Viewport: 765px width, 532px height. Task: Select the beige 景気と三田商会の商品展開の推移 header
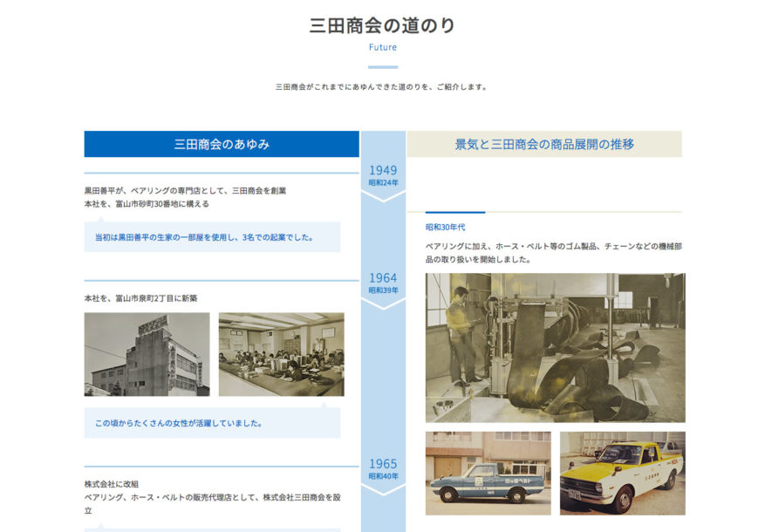tap(544, 144)
